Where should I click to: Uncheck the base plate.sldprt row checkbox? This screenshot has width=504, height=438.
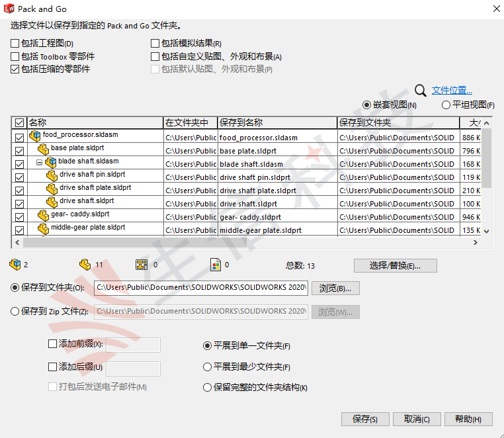(19, 151)
